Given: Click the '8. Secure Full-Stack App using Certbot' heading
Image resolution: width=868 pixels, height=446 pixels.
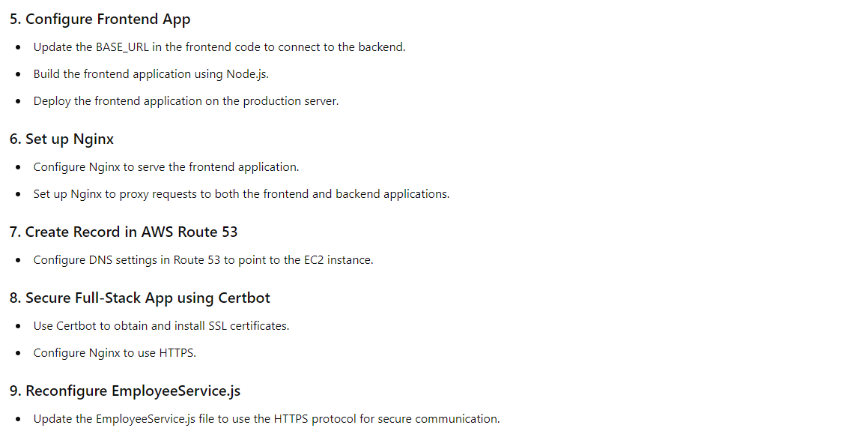Looking at the screenshot, I should 139,298.
